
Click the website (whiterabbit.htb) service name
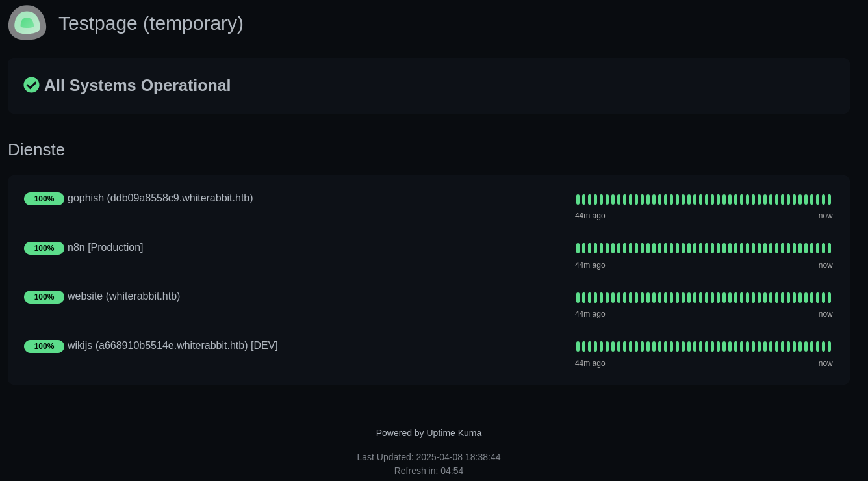click(124, 296)
